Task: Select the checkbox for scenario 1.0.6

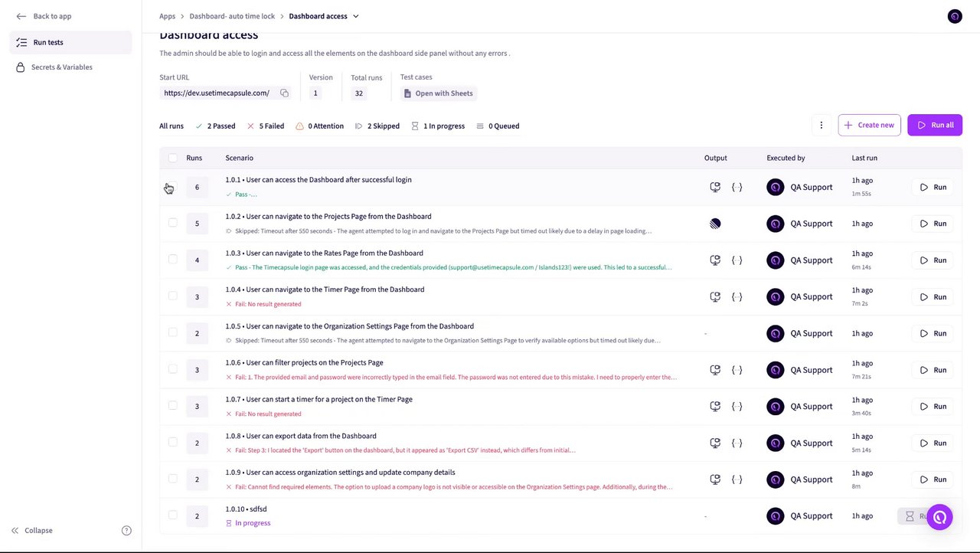Action: pos(172,369)
